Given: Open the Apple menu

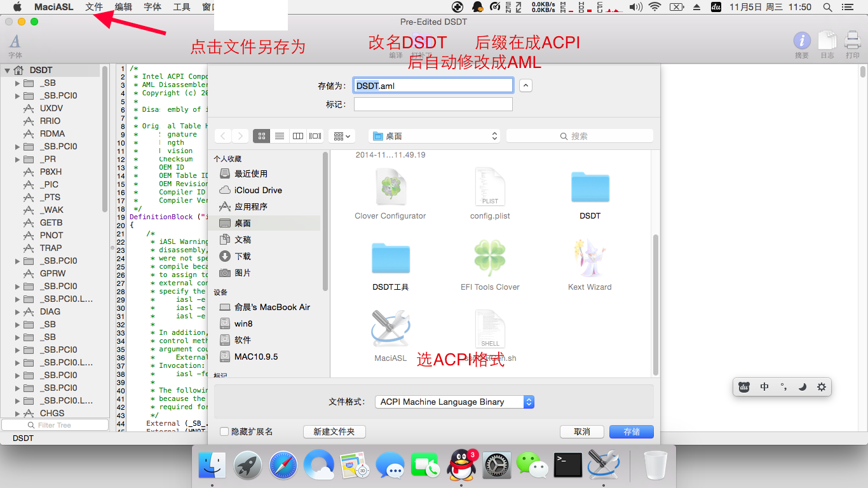Looking at the screenshot, I should click(17, 7).
